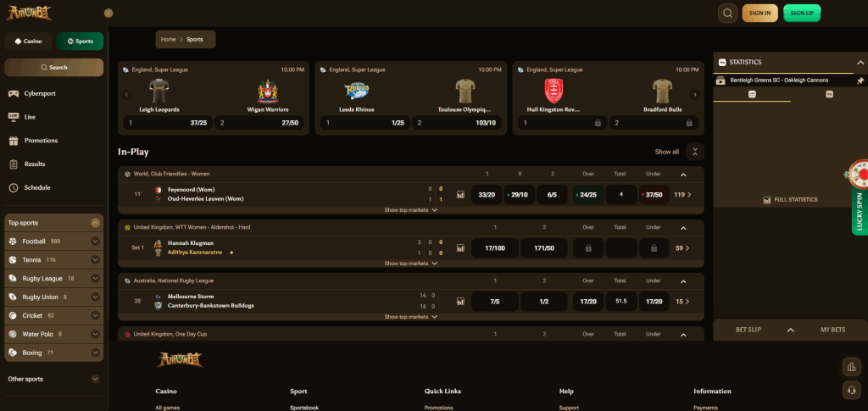Collapse the Top sports section
The image size is (868, 411).
point(95,223)
